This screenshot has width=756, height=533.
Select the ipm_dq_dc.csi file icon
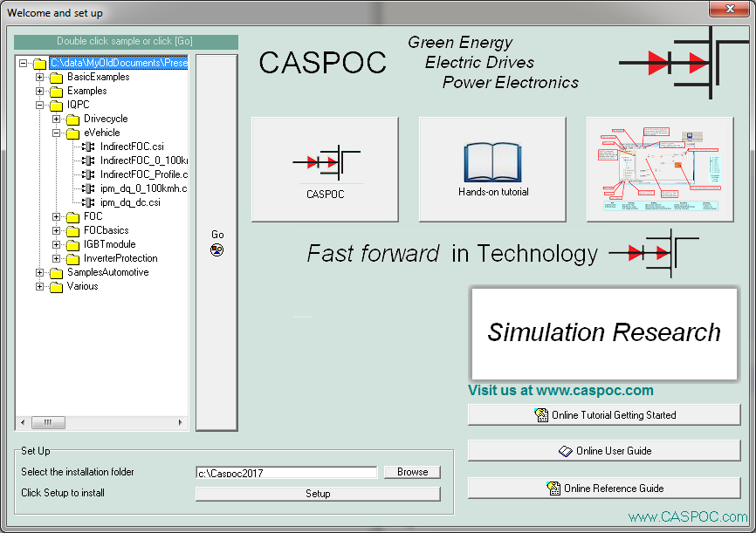coord(88,202)
